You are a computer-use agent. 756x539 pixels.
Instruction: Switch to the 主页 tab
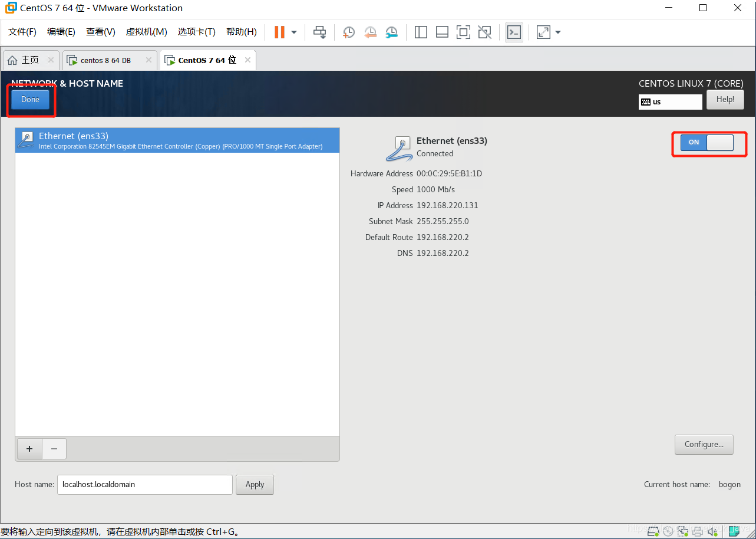30,60
